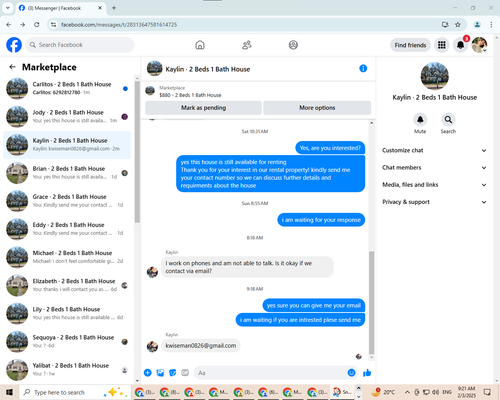Viewport: 500px width, 400px height.
Task: Select the kwiseman0826@gmail.com message
Action: coord(201,346)
